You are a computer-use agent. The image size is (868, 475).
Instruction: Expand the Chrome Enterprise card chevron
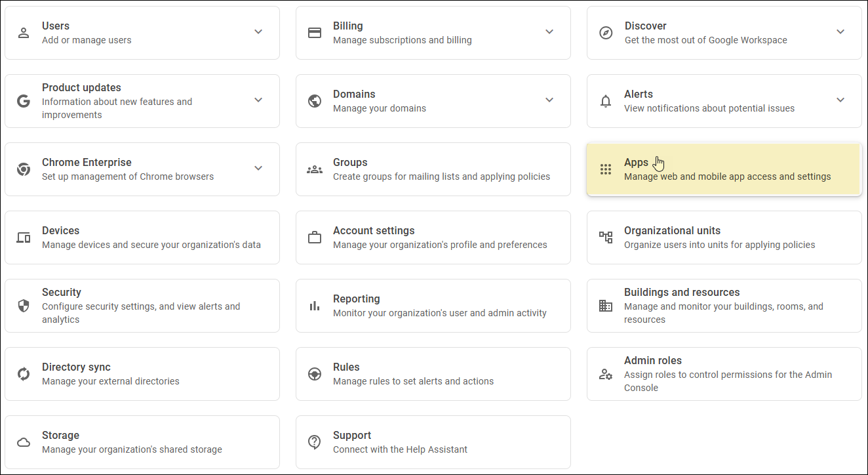258,168
